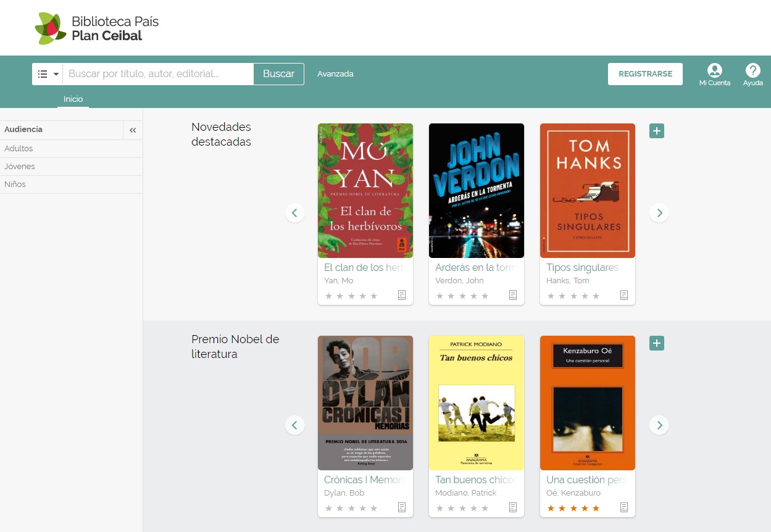Collapse the Audiencia sidebar panel
The width and height of the screenshot is (771, 532).
click(x=133, y=130)
